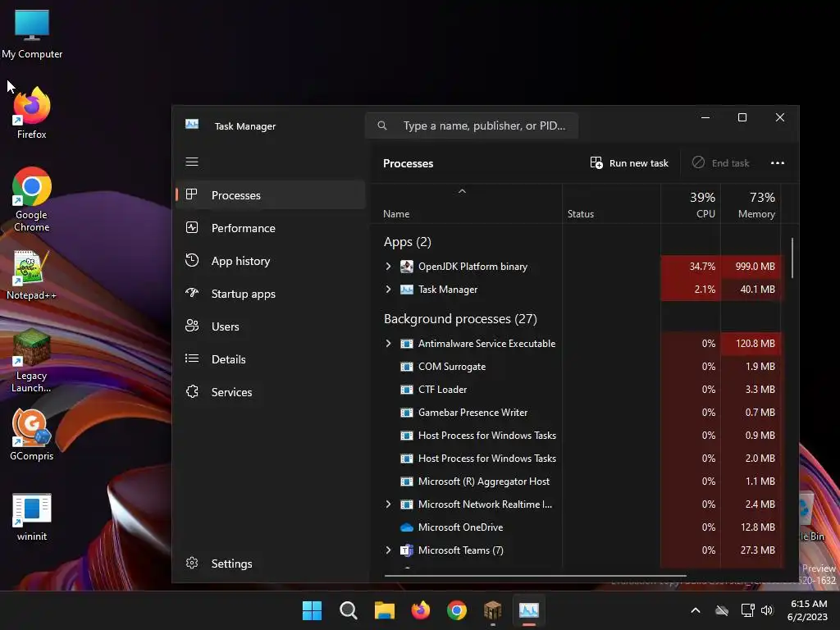
Task: Click the Startup apps gauge icon
Action: pos(192,293)
